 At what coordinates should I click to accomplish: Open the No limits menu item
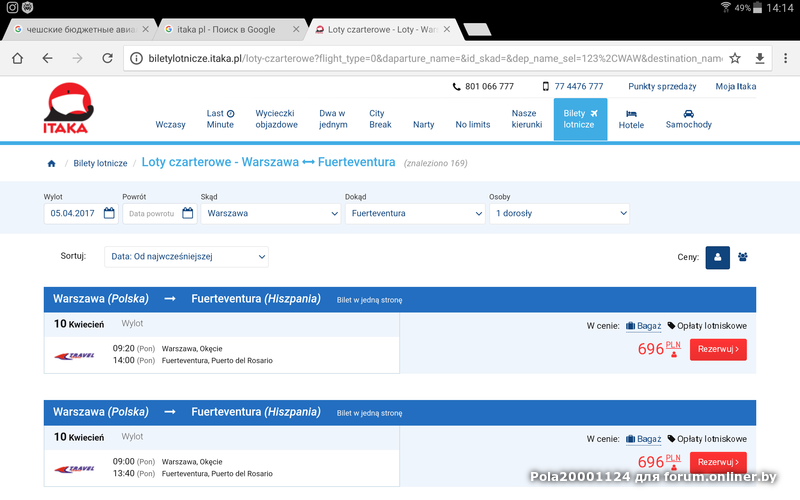point(472,124)
